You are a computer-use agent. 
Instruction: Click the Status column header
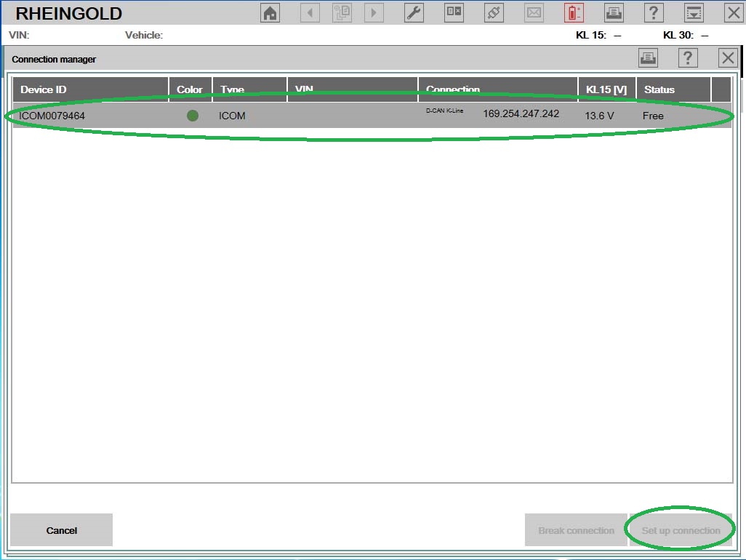tap(674, 89)
